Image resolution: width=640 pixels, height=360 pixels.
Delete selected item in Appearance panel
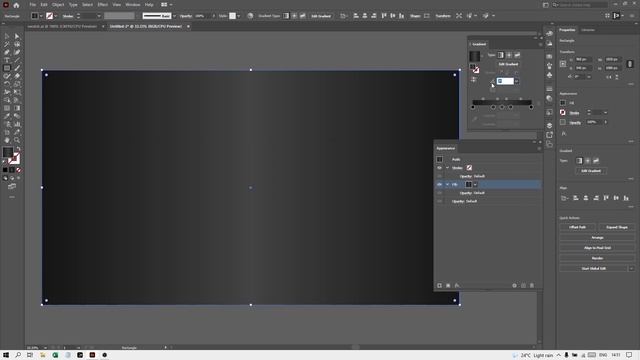(532, 285)
